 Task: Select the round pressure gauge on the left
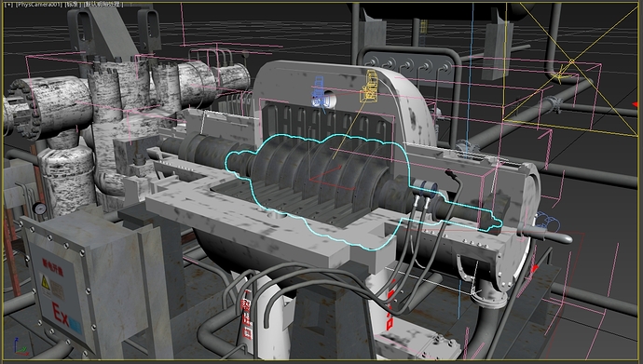(x=40, y=209)
